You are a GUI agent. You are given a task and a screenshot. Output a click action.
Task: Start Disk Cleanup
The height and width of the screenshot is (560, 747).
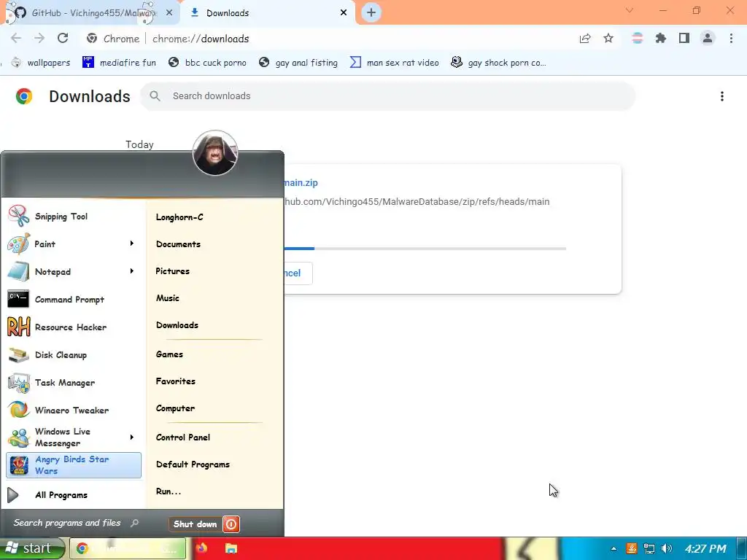pos(61,355)
